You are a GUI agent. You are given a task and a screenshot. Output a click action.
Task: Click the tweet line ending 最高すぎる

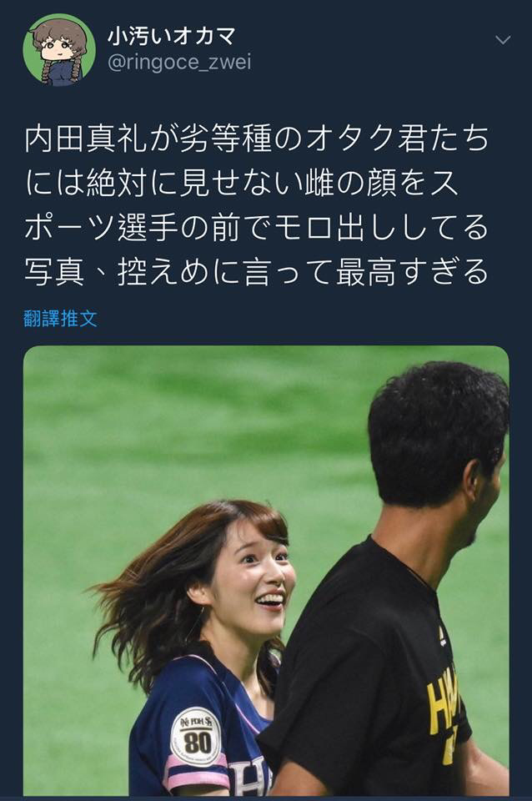click(x=256, y=272)
